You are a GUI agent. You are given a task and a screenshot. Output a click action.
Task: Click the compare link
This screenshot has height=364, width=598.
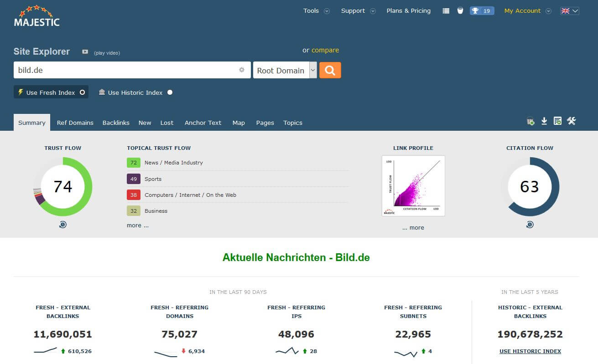tap(325, 50)
